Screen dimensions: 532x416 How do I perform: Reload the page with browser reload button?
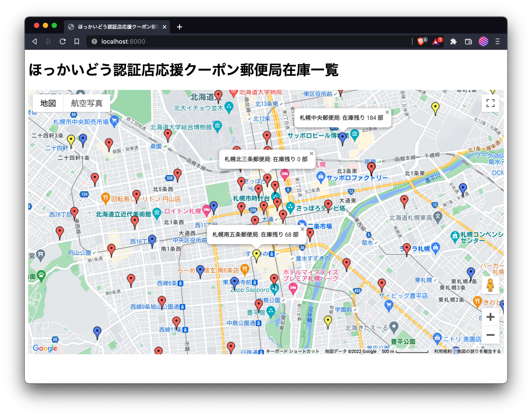pos(63,41)
